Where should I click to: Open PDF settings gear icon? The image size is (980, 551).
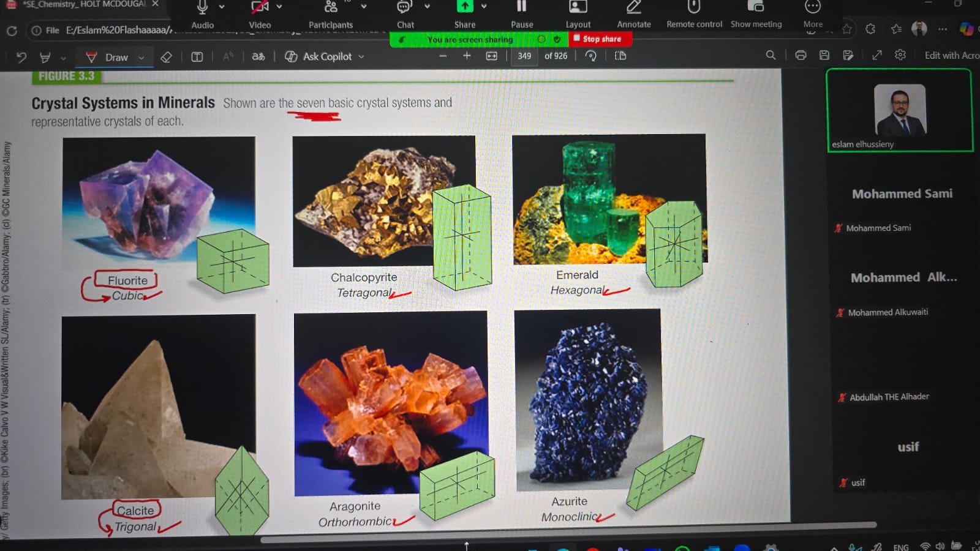coord(900,55)
